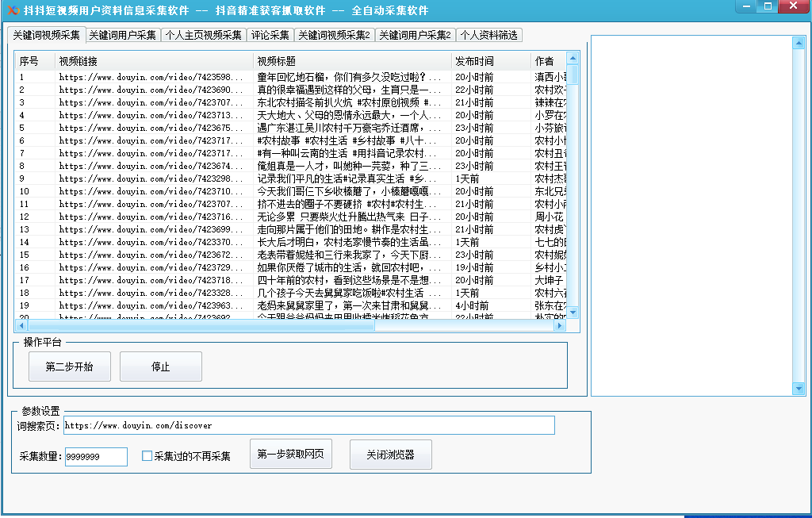Click the title starting with 无论多累
812x518 pixels.
coord(349,217)
